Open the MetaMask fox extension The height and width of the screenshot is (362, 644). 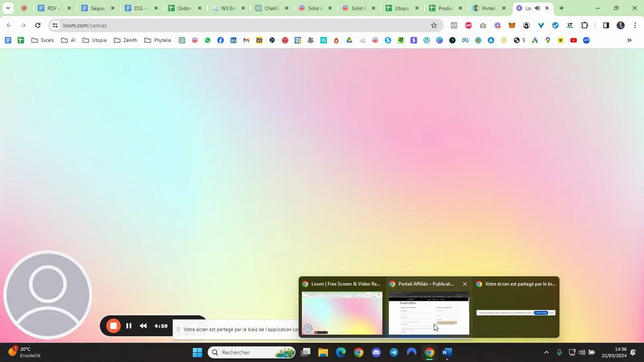(x=512, y=25)
